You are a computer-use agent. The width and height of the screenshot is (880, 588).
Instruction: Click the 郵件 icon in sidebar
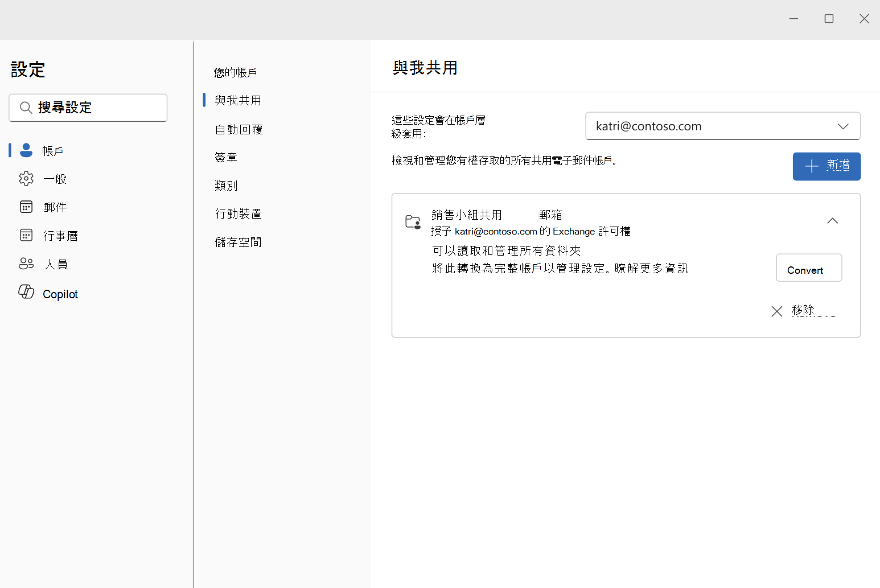coord(26,207)
